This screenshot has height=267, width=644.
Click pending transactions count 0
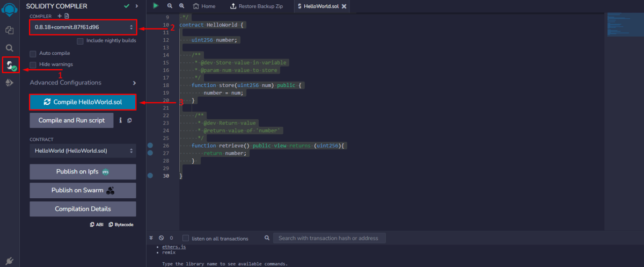point(172,238)
